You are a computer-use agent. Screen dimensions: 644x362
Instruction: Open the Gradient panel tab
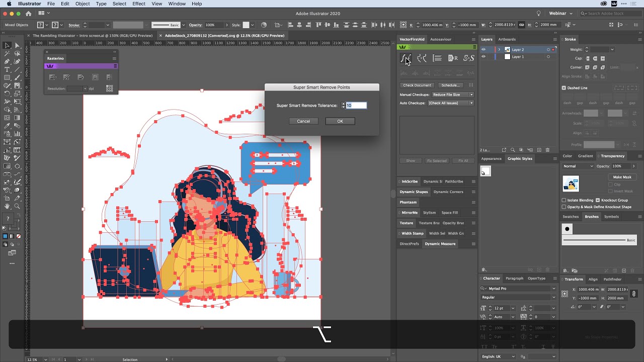click(x=585, y=156)
